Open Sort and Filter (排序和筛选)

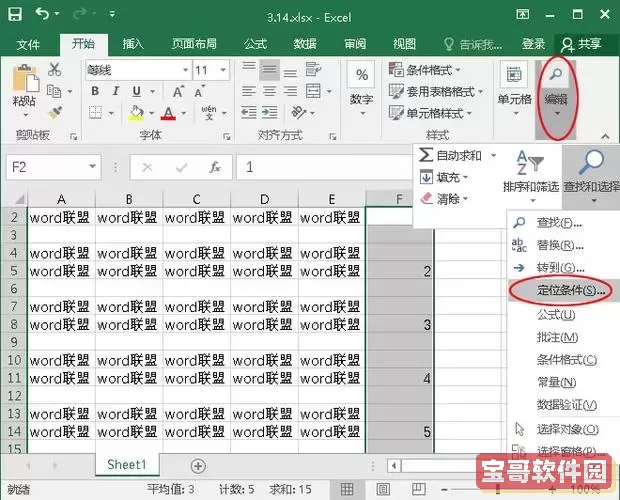click(x=531, y=176)
